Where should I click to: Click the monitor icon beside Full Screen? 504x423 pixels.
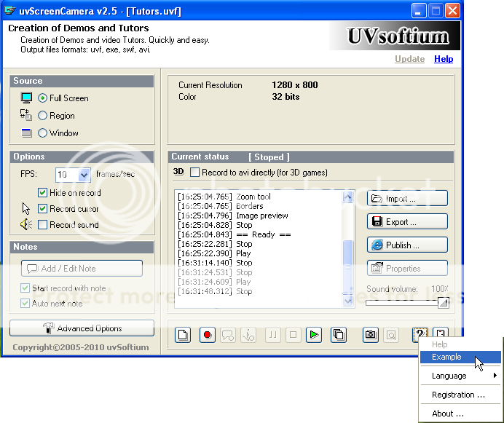[x=26, y=98]
